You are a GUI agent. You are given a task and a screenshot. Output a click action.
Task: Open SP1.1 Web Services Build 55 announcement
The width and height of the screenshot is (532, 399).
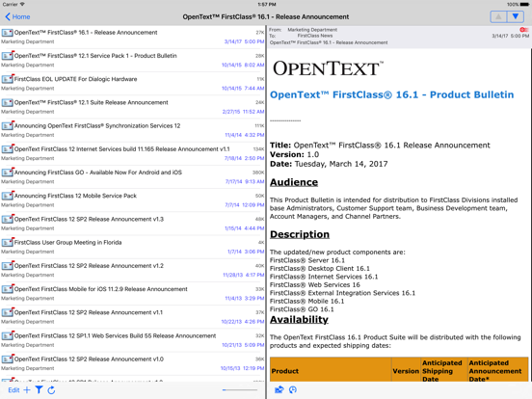tap(132, 340)
